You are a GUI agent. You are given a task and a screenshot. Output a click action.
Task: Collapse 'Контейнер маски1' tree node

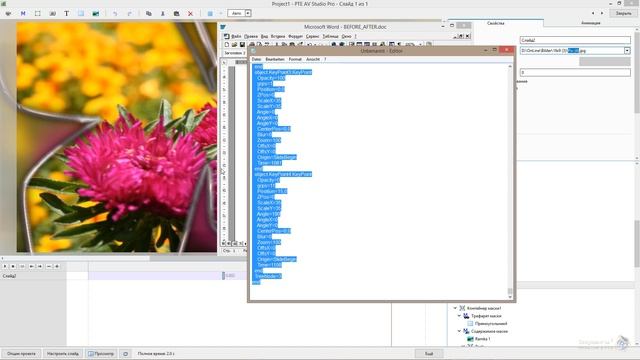pos(455,308)
